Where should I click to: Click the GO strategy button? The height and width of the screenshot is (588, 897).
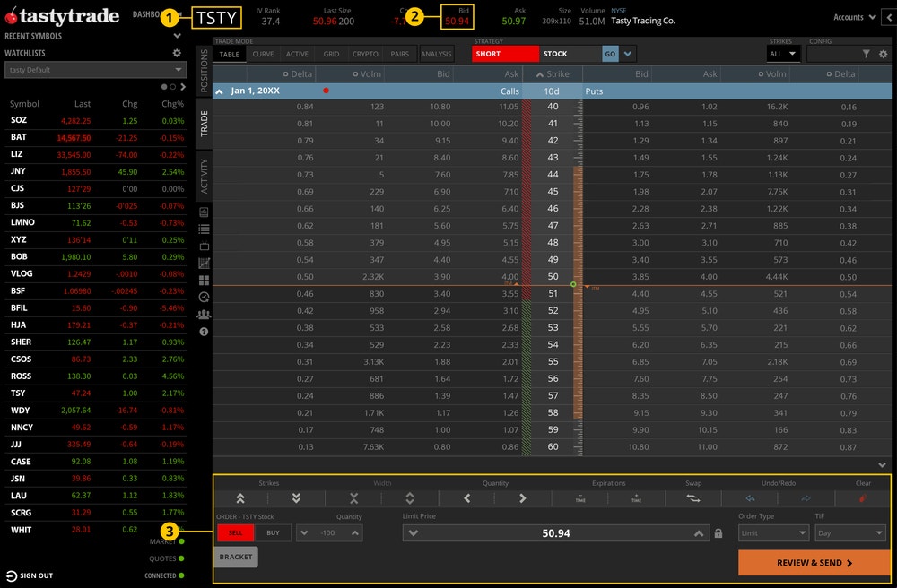coord(610,54)
